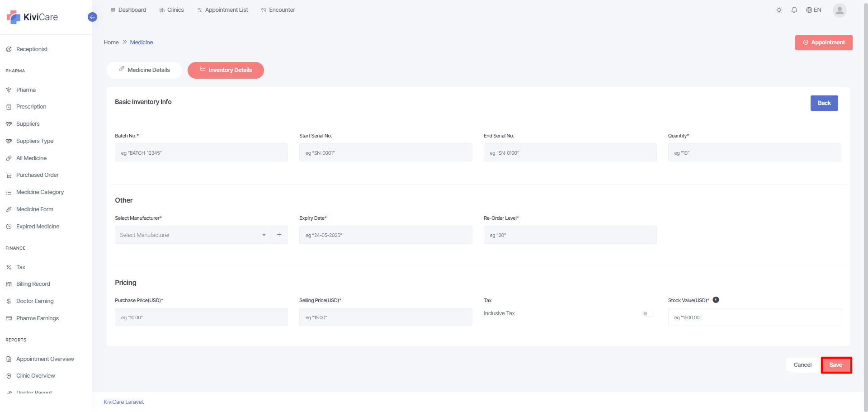Image resolution: width=868 pixels, height=412 pixels.
Task: Open Expired Medicine in the sidebar
Action: [x=38, y=227]
